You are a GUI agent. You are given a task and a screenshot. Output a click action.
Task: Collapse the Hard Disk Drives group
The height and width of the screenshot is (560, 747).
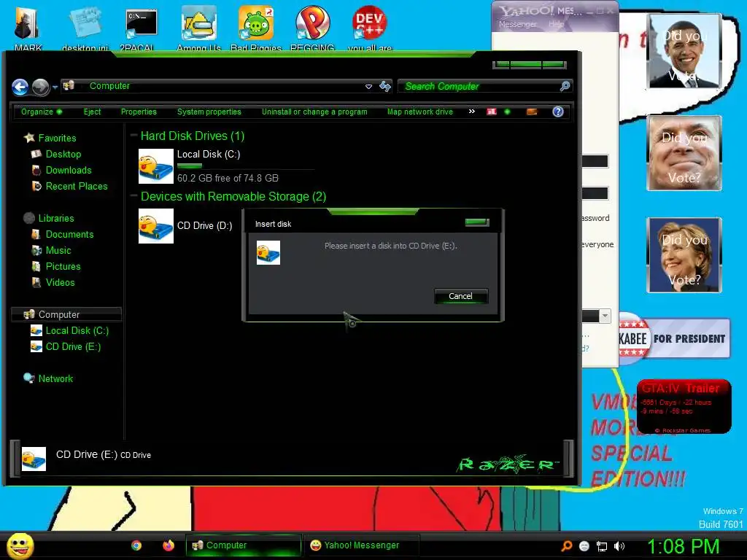coord(134,135)
